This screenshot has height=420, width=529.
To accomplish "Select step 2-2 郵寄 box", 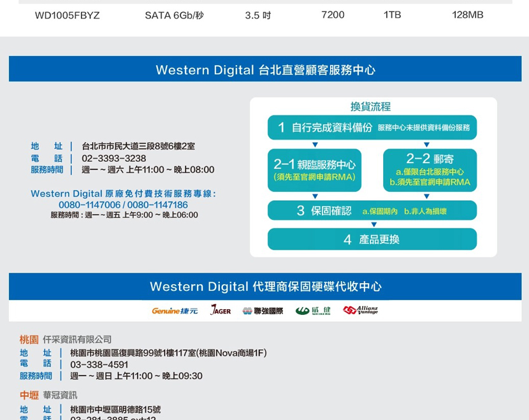I will (x=430, y=170).
